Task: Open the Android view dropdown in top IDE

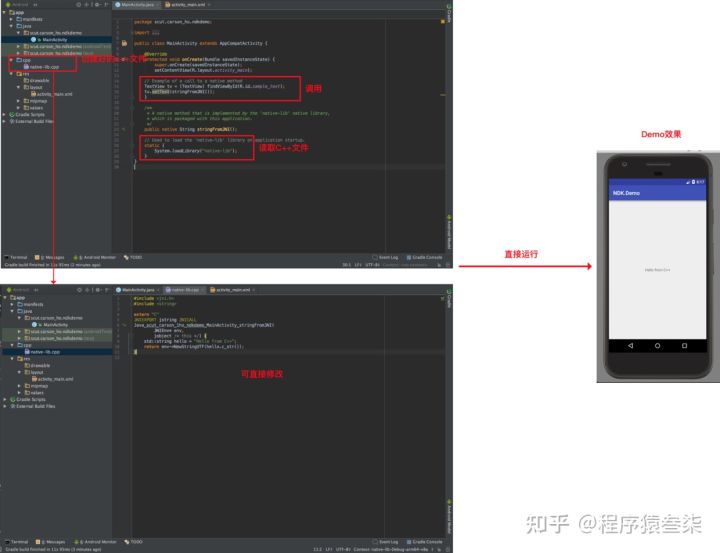Action: click(x=22, y=5)
